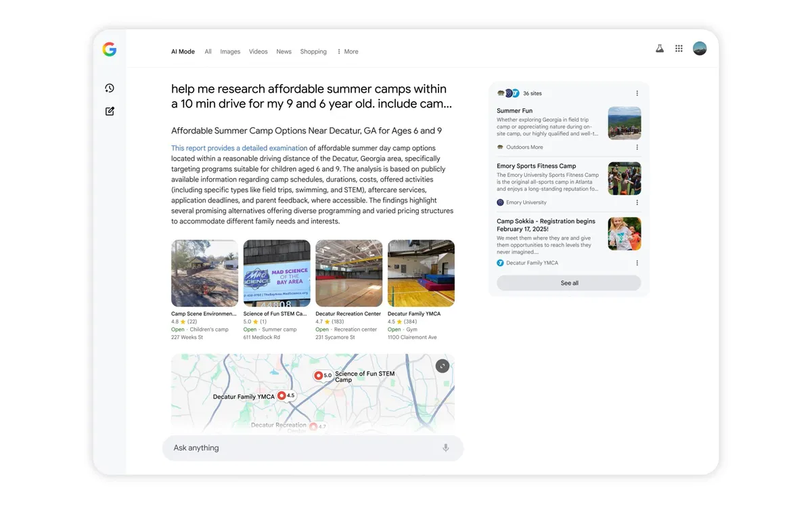This screenshot has height=509, width=812.
Task: Follow the 'This report provides a detailed examination' link
Action: pyautogui.click(x=239, y=148)
